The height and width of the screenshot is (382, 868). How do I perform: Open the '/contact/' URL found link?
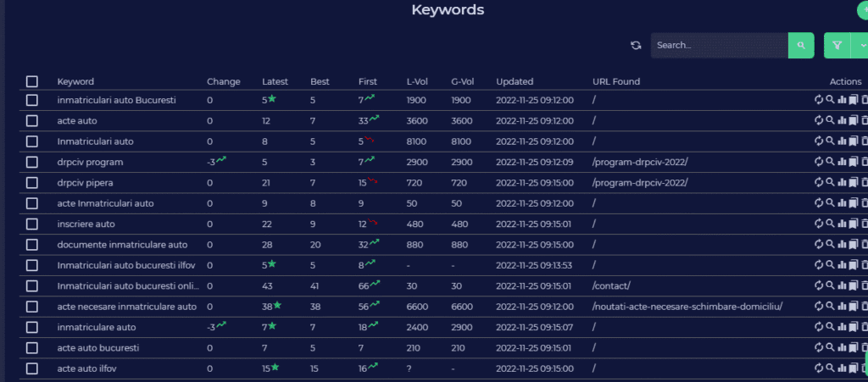[x=610, y=285]
